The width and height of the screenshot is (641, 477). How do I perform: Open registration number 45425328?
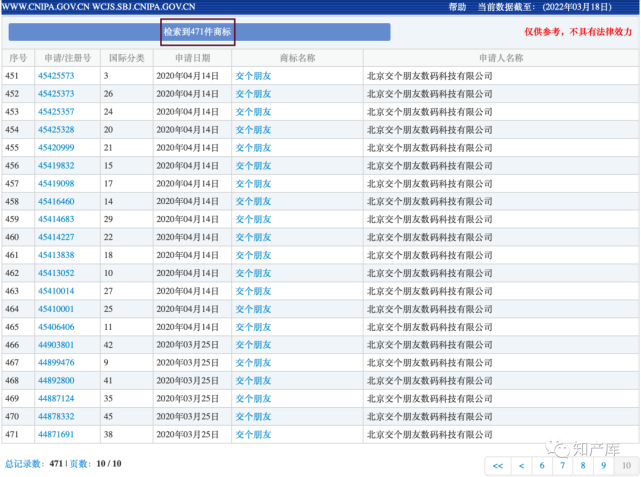click(x=56, y=130)
